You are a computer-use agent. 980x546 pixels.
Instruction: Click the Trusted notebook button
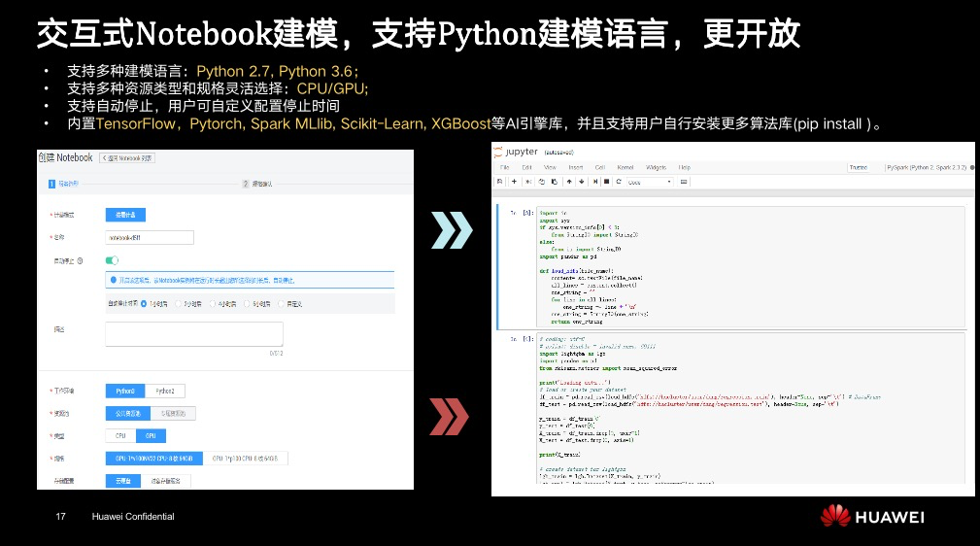859,167
